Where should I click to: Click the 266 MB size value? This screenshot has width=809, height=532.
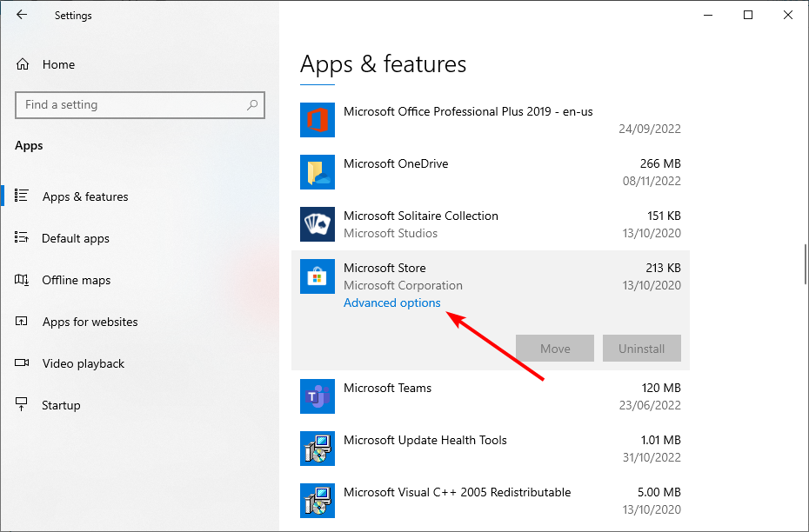(x=660, y=163)
